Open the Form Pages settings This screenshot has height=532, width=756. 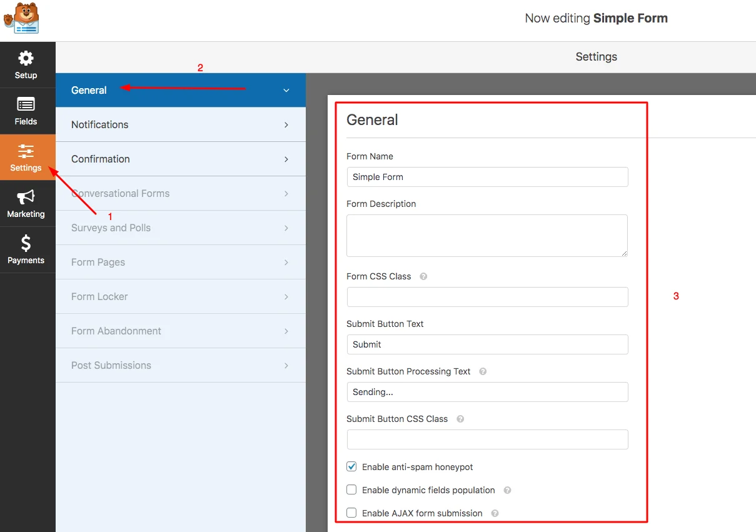point(181,262)
